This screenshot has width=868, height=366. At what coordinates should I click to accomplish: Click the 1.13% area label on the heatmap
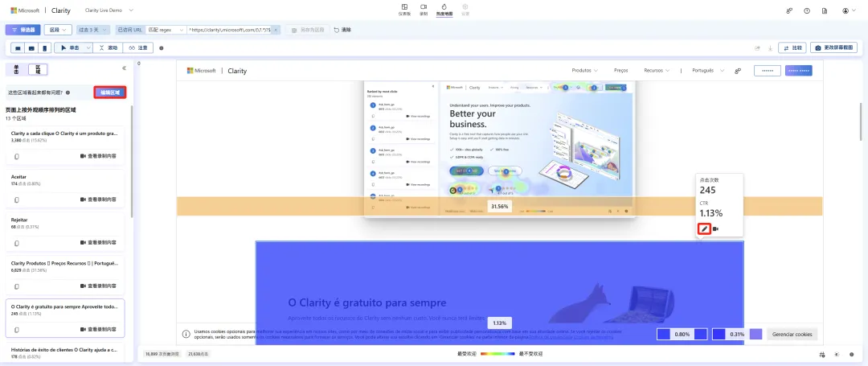pyautogui.click(x=499, y=323)
